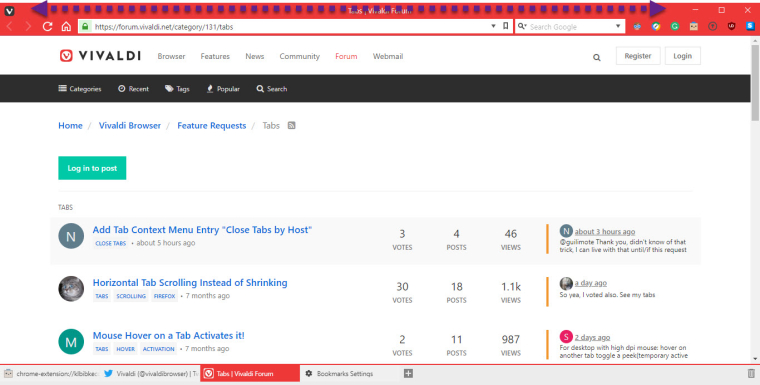This screenshot has height=385, width=760.
Task: Open the forum Search page
Action: 271,89
